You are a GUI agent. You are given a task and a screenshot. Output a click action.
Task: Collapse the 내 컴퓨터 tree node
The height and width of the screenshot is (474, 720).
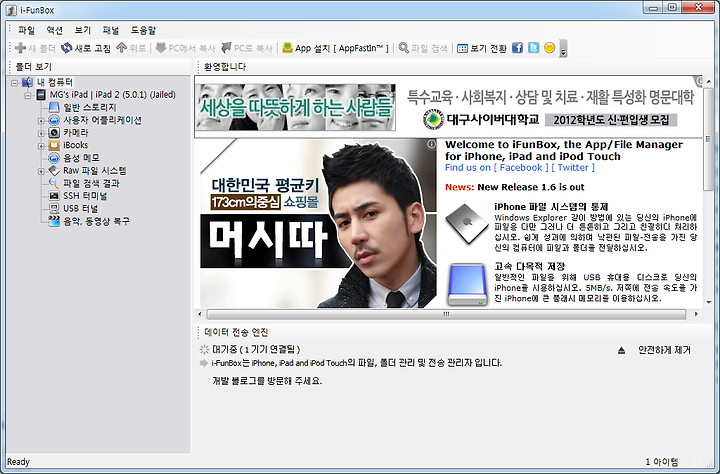coord(14,83)
